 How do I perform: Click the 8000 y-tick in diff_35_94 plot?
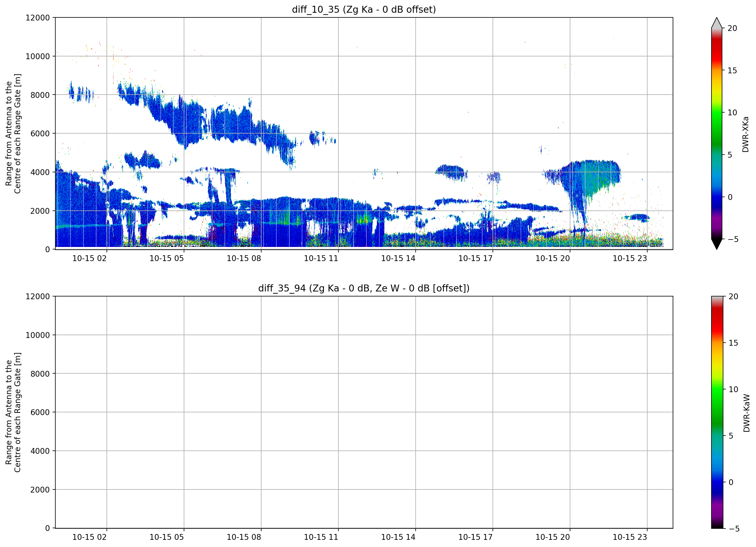(x=40, y=374)
